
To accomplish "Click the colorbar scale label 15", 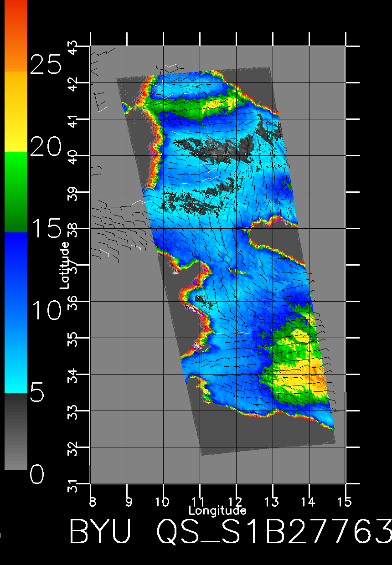I will (45, 228).
